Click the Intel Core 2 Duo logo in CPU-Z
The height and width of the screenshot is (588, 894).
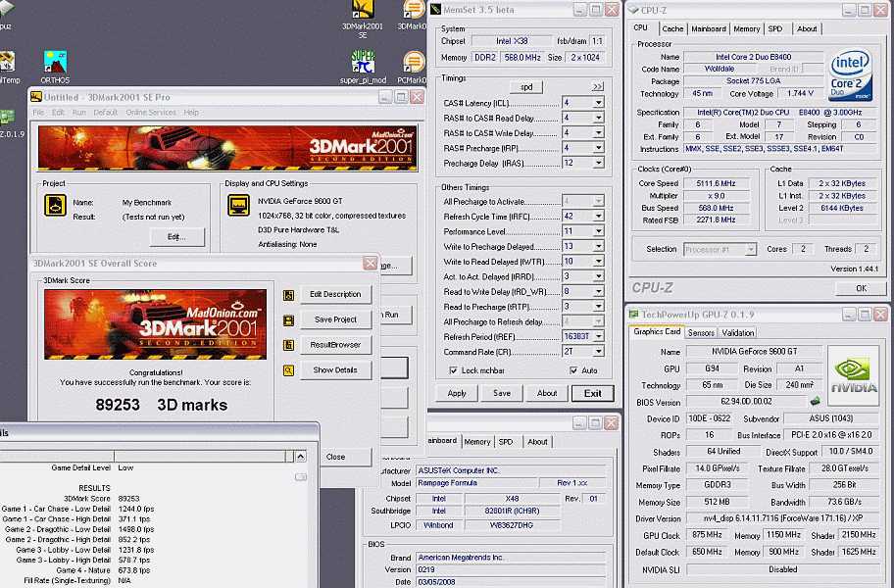(850, 75)
